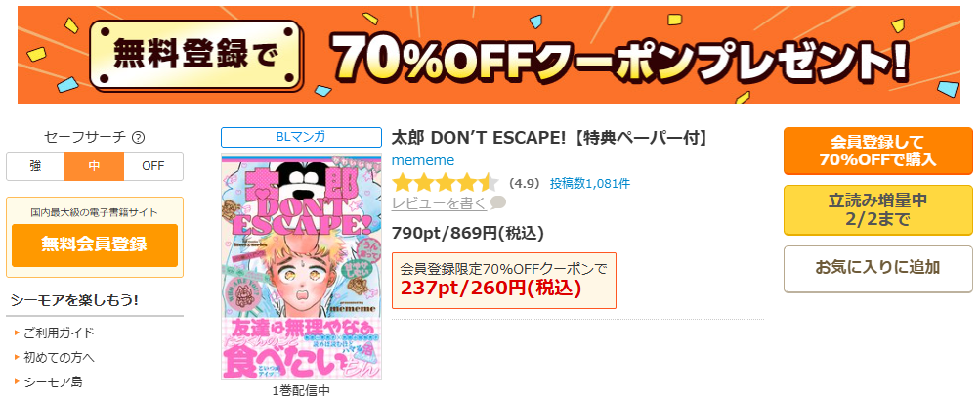The image size is (980, 400).
Task: Set safe search to 強
Action: point(35,166)
